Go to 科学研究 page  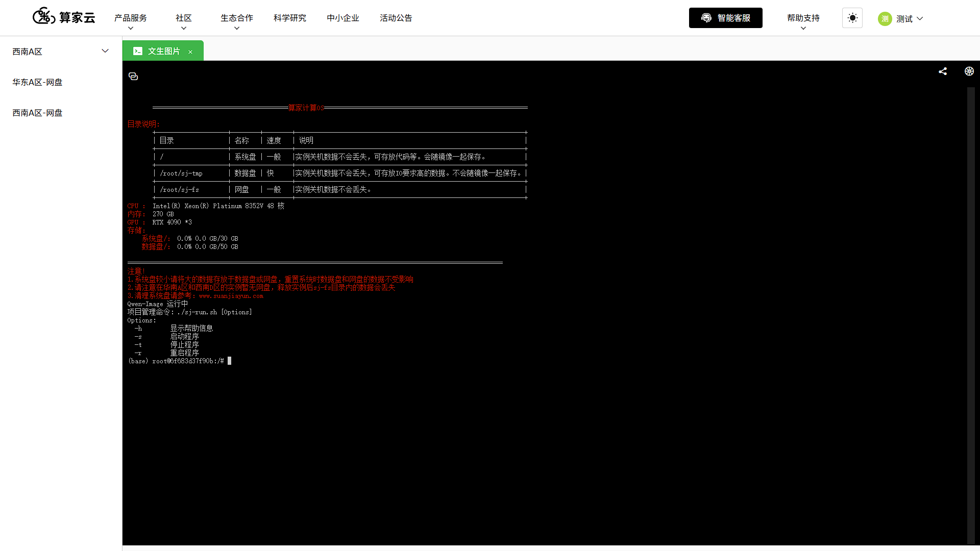pos(290,18)
